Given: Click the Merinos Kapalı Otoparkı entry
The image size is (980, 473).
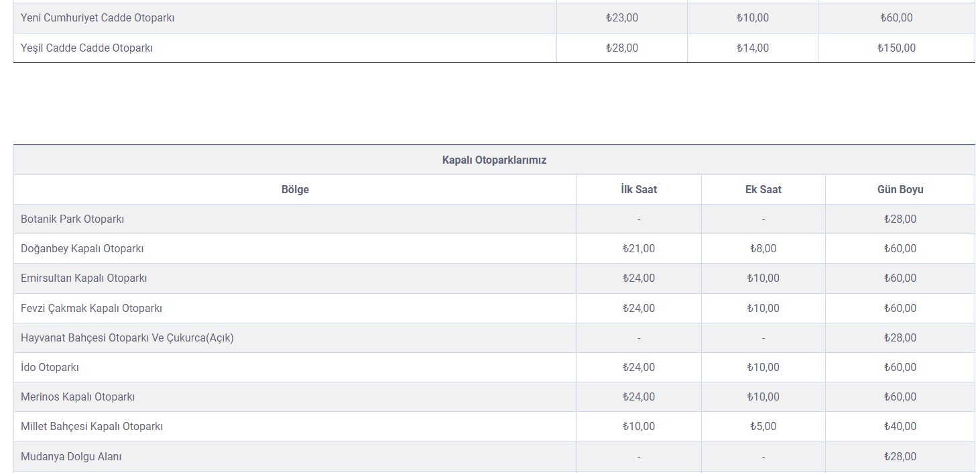Looking at the screenshot, I should point(78,397).
